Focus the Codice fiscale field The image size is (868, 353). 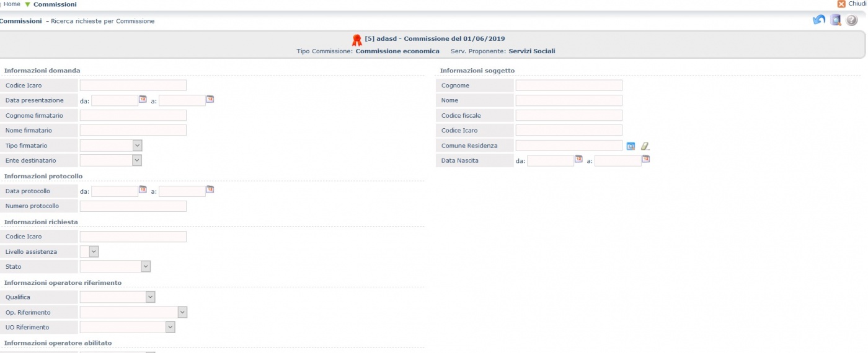click(569, 115)
